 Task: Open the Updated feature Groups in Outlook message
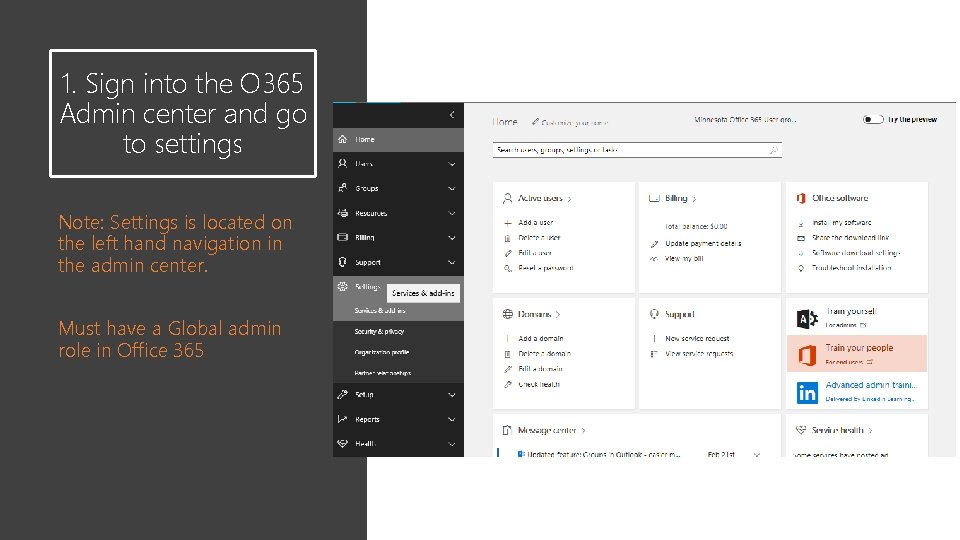[603, 455]
